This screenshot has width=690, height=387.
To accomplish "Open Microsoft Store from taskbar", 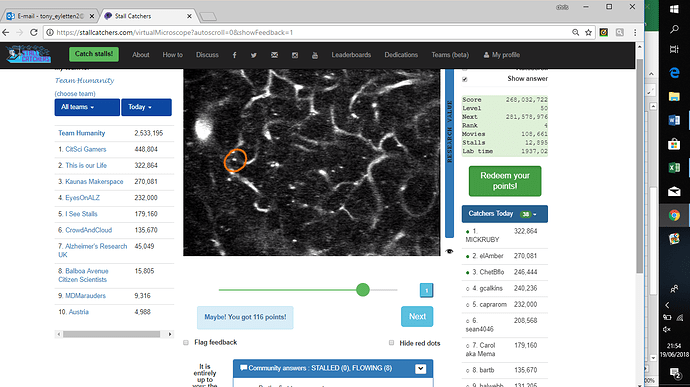I will pyautogui.click(x=674, y=144).
